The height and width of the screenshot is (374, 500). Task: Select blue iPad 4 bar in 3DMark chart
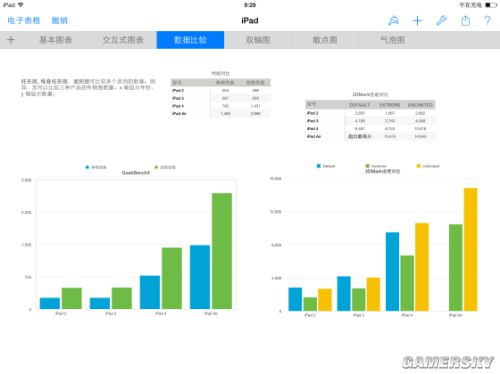392,272
